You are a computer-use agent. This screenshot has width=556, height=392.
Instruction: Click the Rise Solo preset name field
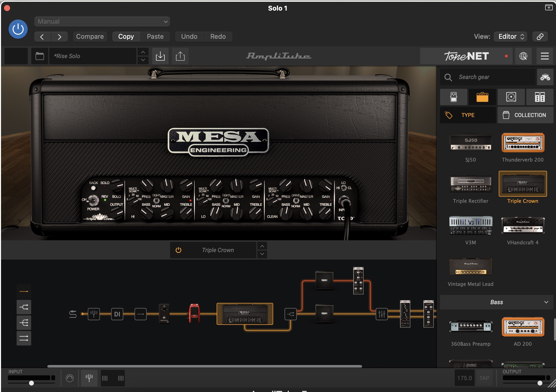coord(93,56)
